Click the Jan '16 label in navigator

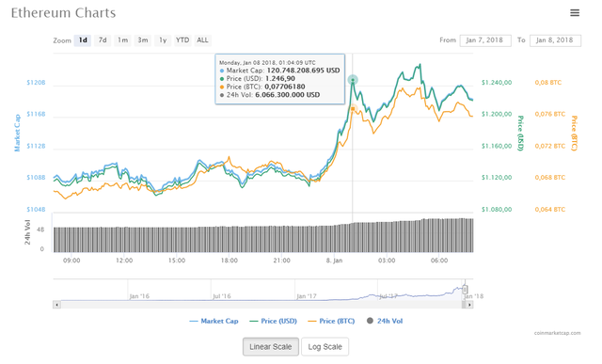coord(139,296)
